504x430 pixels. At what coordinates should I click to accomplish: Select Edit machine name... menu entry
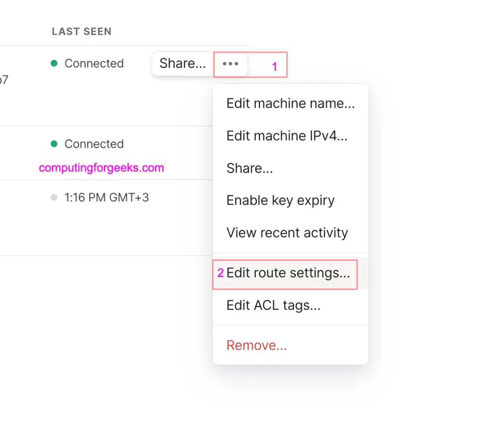[x=291, y=103]
